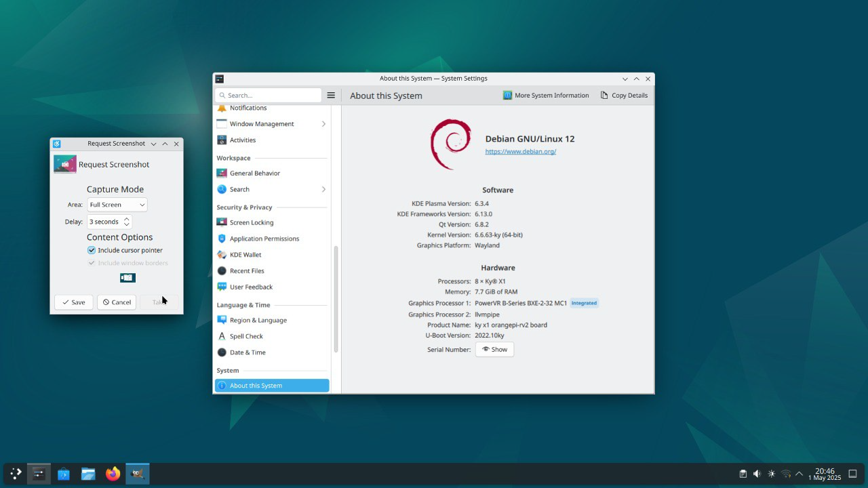
Task: Open the General Behavior settings page
Action: [x=272, y=174]
